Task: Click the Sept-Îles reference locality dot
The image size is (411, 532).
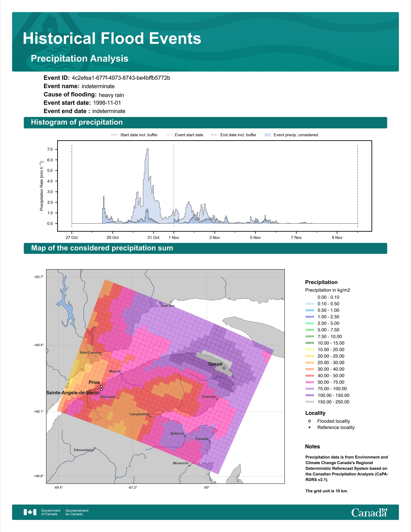Action: pyautogui.click(x=160, y=303)
